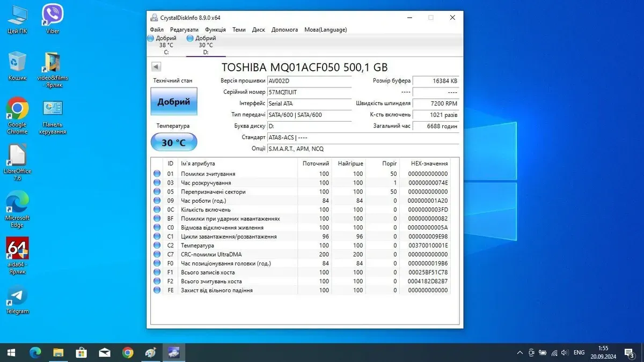Viewport: 644px width, 362px height.
Task: Open File Explorer in taskbar
Action: (58, 352)
